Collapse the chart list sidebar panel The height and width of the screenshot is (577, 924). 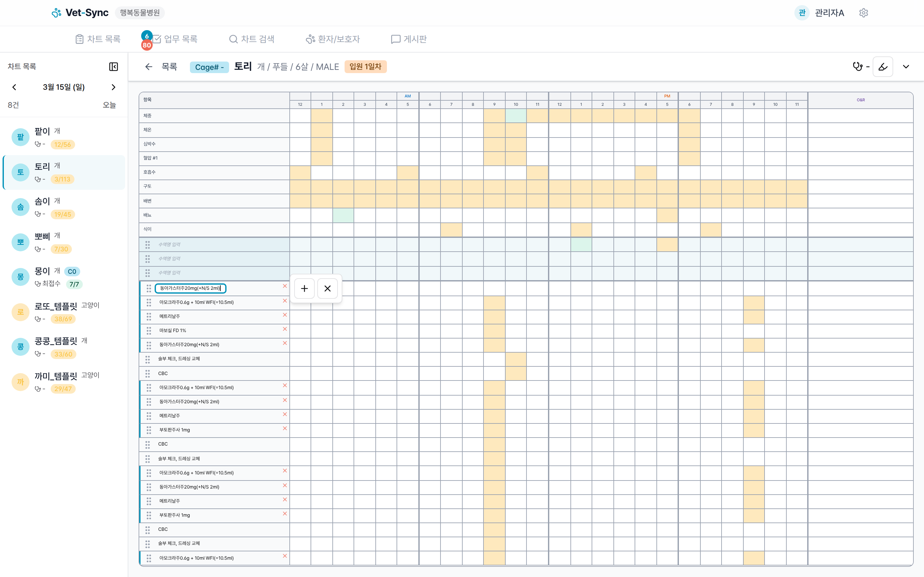(x=113, y=66)
